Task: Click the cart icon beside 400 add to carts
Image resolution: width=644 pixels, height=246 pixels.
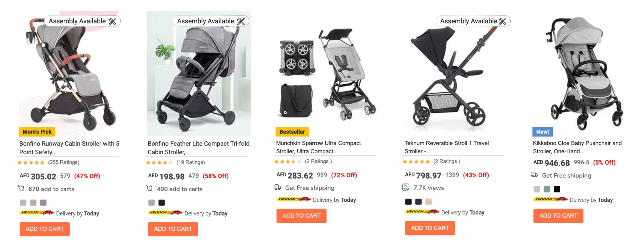Action: coord(149,188)
